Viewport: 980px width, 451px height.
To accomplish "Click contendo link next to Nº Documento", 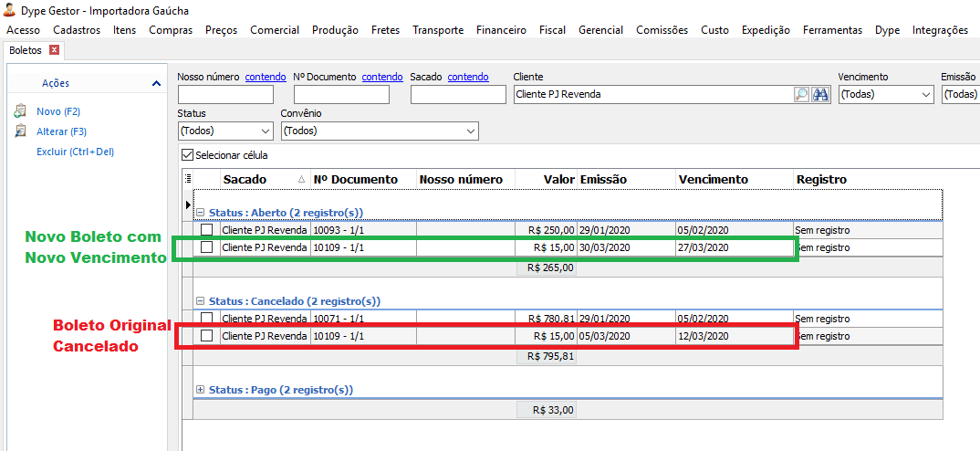I will click(x=382, y=77).
